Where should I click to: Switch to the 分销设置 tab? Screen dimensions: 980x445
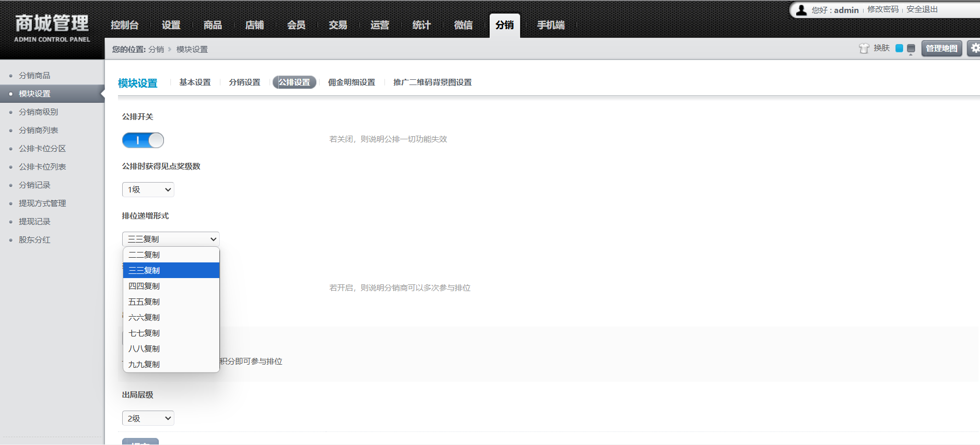244,82
